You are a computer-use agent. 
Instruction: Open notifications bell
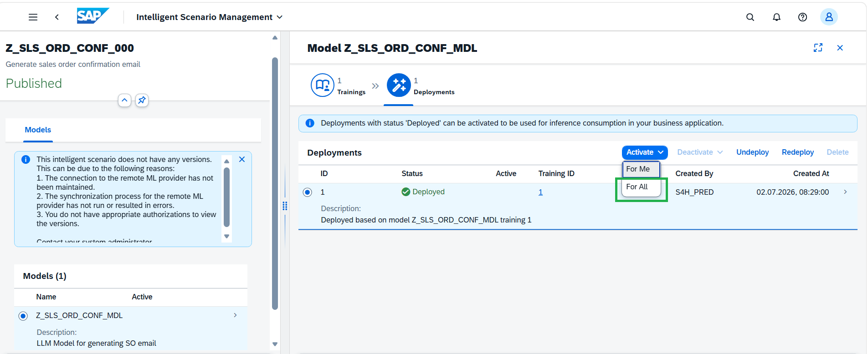click(x=776, y=17)
